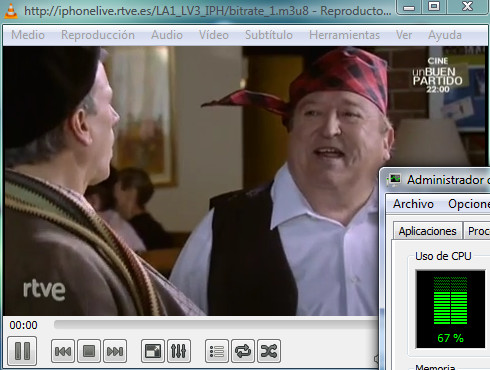This screenshot has width=490, height=370.
Task: Open Opciones menu in Task Manager
Action: [x=469, y=204]
